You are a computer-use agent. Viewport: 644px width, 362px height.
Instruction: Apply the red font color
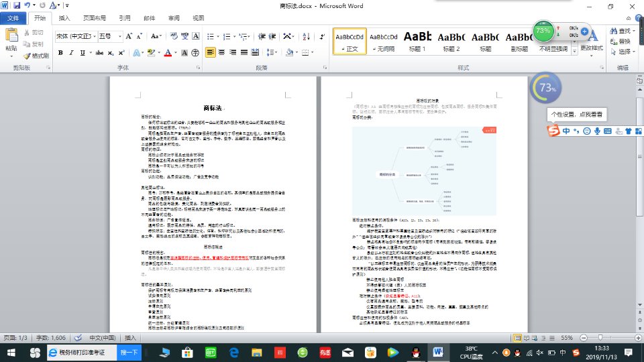click(168, 53)
